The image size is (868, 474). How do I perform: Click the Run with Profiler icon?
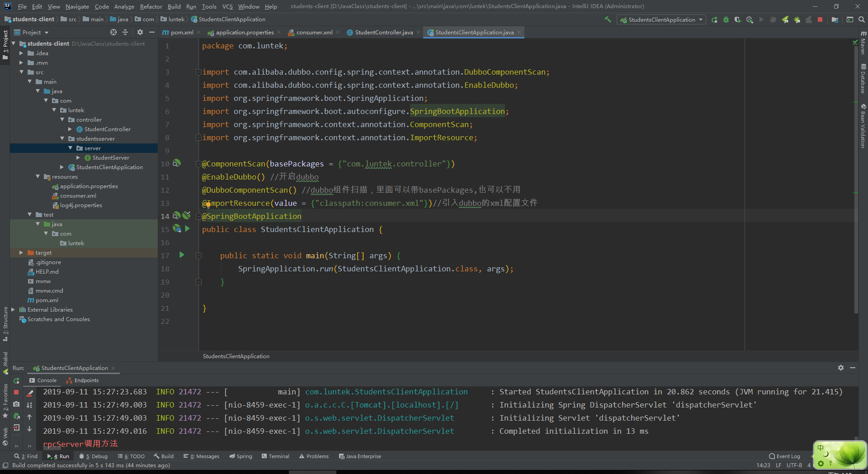[750, 19]
